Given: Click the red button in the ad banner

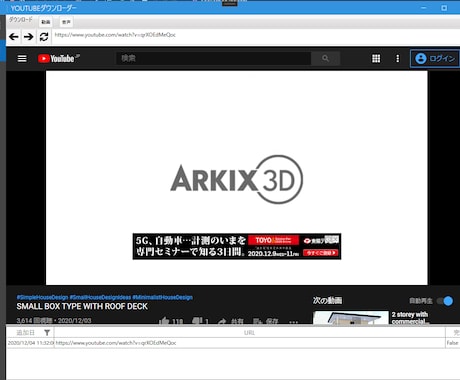Looking at the screenshot, I should [320, 253].
